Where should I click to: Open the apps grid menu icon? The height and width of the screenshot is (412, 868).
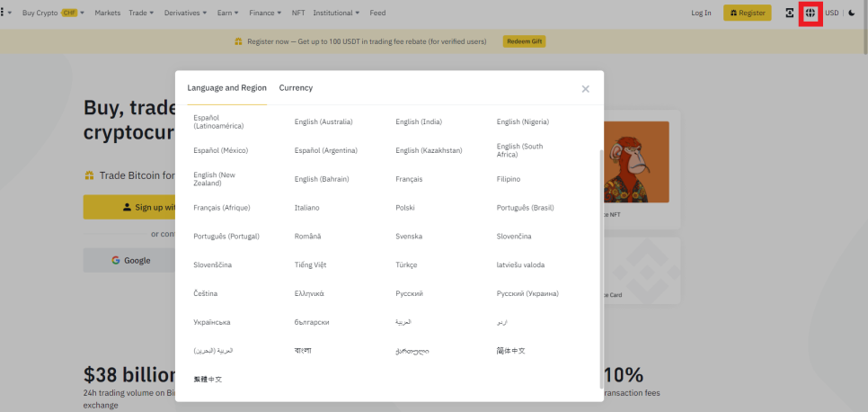[x=2, y=13]
